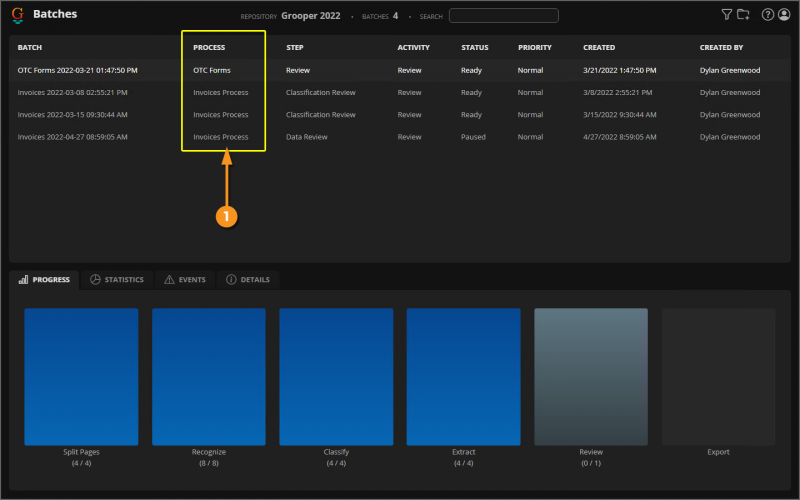Image resolution: width=800 pixels, height=500 pixels.
Task: Click the new batch folder icon
Action: click(743, 15)
